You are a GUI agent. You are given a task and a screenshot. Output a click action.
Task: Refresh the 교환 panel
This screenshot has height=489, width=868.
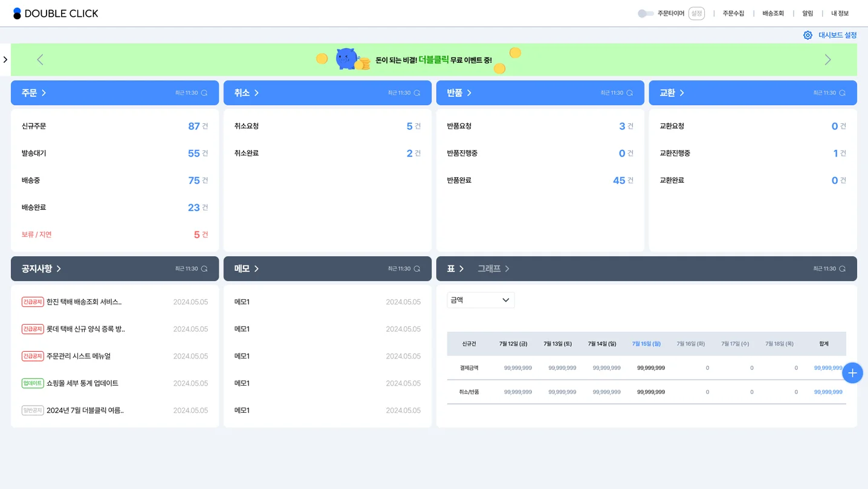click(843, 93)
